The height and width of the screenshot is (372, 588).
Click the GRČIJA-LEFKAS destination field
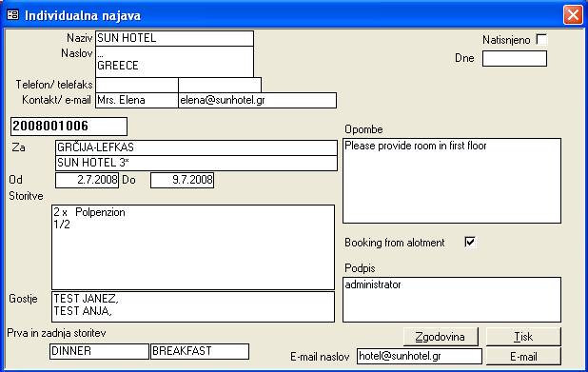(x=196, y=147)
